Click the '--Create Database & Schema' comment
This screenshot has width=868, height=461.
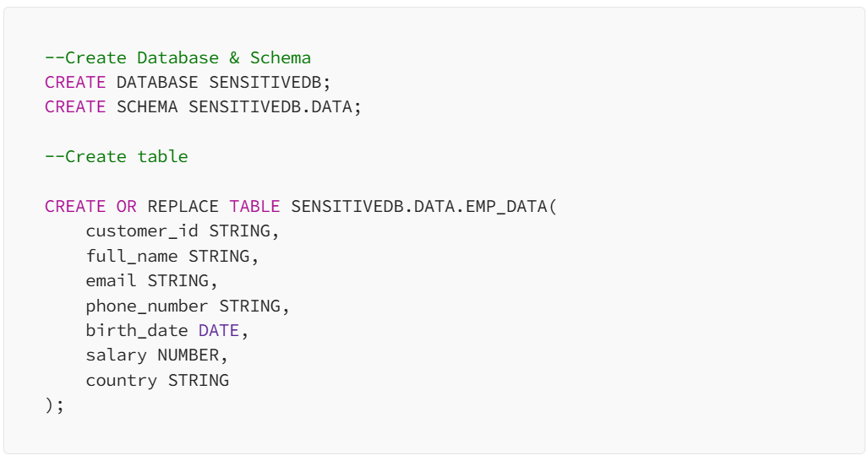pyautogui.click(x=177, y=58)
